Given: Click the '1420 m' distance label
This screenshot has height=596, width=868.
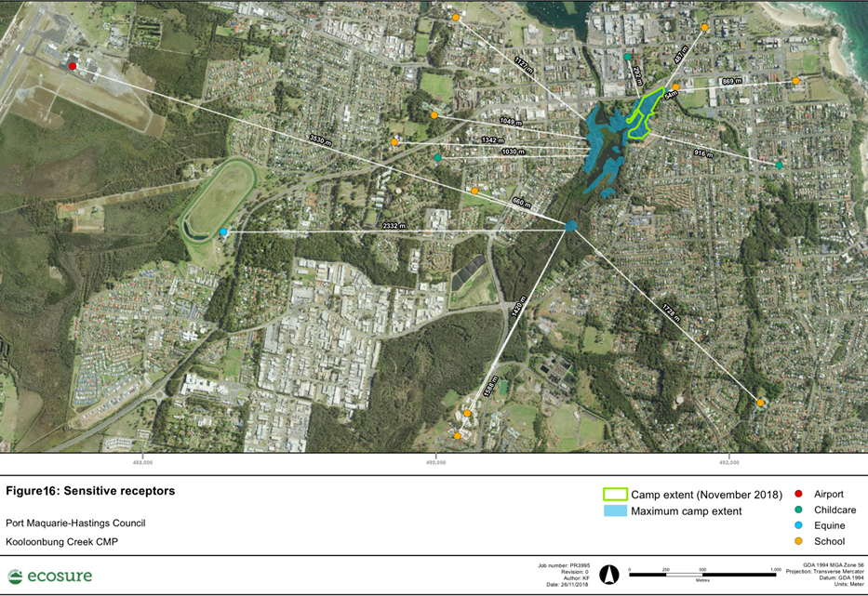Looking at the screenshot, I should [x=519, y=306].
